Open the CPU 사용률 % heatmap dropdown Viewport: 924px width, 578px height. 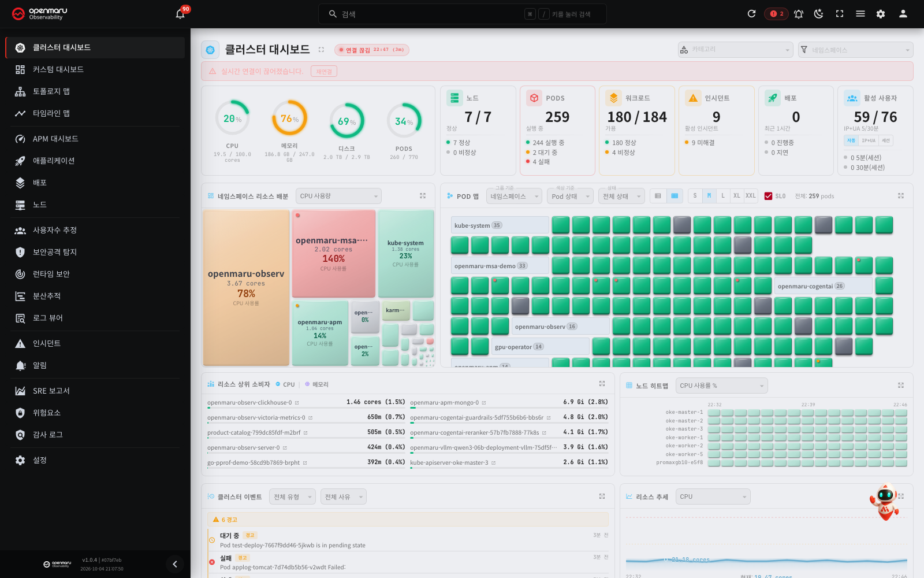click(x=722, y=386)
